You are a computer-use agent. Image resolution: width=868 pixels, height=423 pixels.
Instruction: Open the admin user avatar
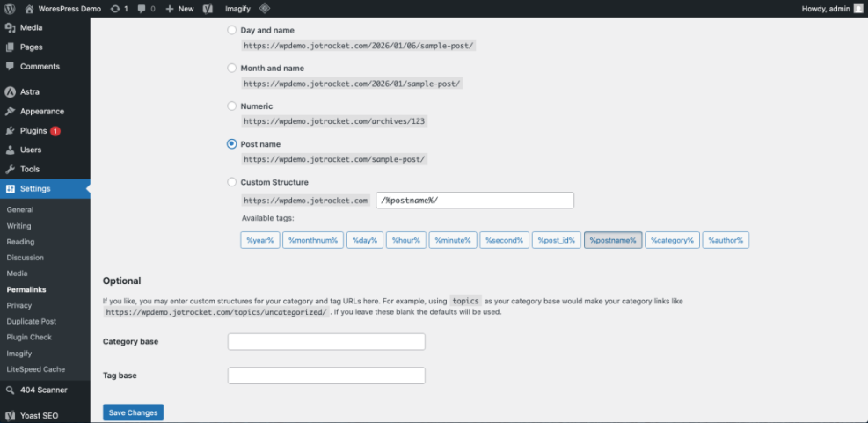click(x=857, y=8)
